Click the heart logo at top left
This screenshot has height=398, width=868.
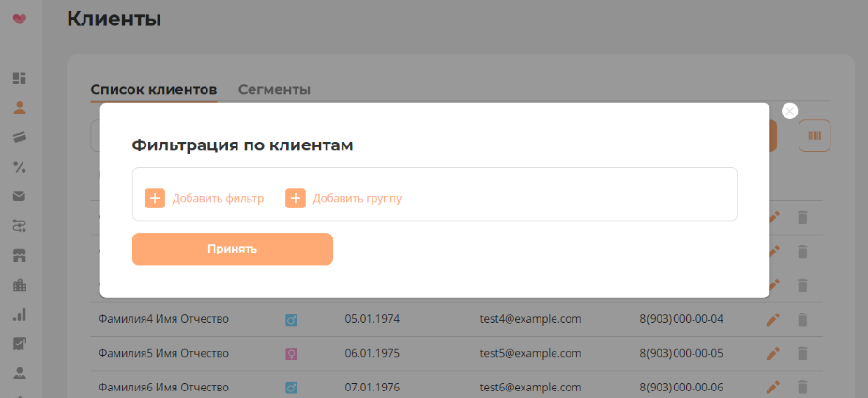pos(20,19)
